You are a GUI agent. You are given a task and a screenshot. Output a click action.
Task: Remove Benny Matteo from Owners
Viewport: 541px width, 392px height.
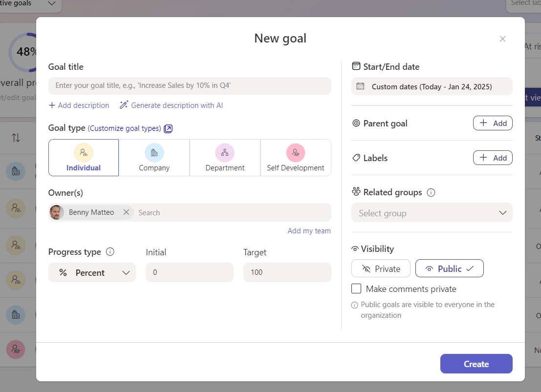pos(126,212)
